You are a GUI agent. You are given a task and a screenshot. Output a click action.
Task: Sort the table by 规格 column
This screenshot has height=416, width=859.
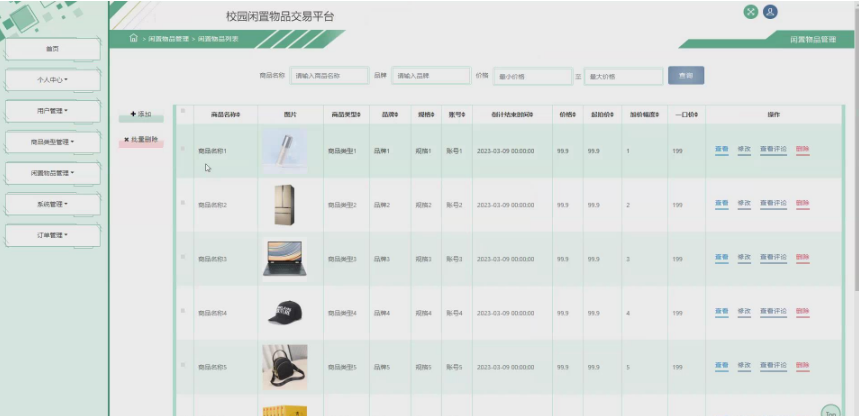click(426, 115)
